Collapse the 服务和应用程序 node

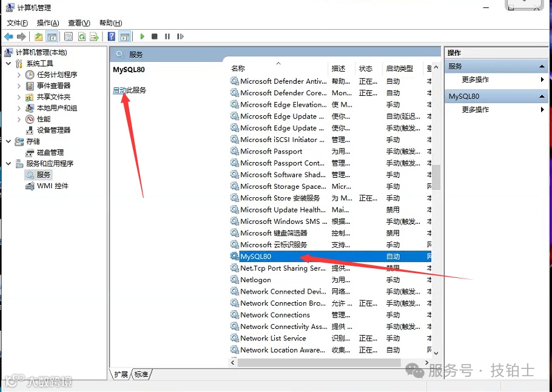coord(9,163)
